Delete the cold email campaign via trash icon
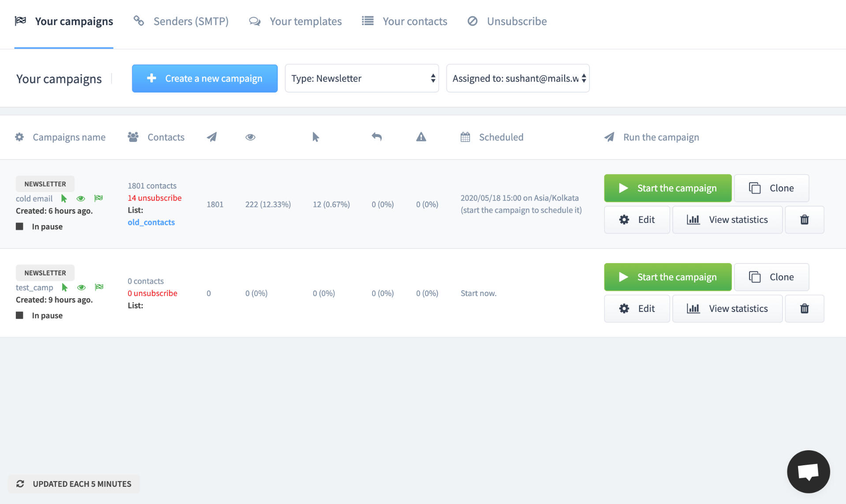Image resolution: width=846 pixels, height=504 pixels. [x=804, y=220]
